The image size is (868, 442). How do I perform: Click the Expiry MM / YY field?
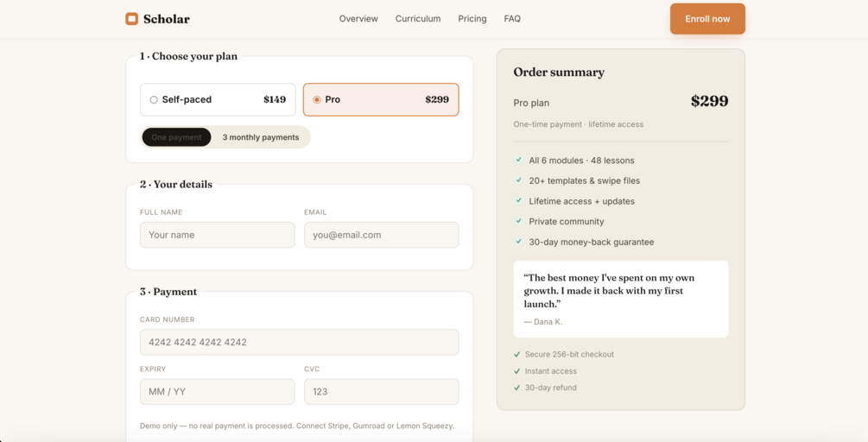pos(218,392)
